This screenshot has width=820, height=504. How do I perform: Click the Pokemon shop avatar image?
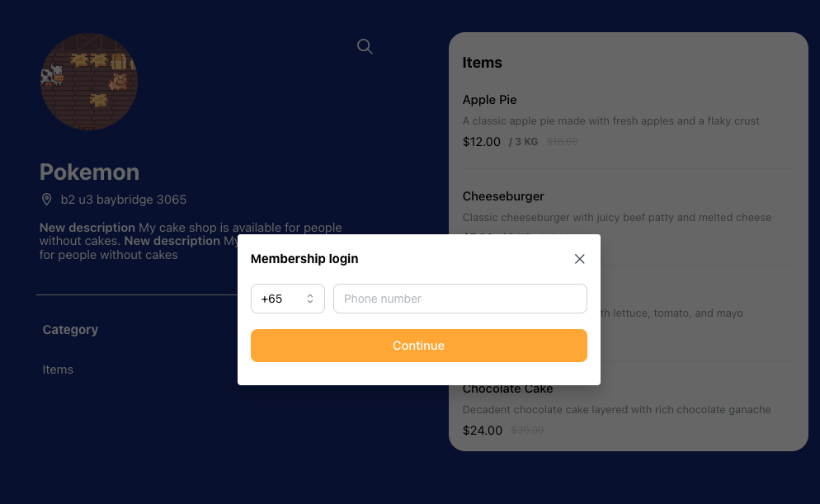click(x=89, y=82)
